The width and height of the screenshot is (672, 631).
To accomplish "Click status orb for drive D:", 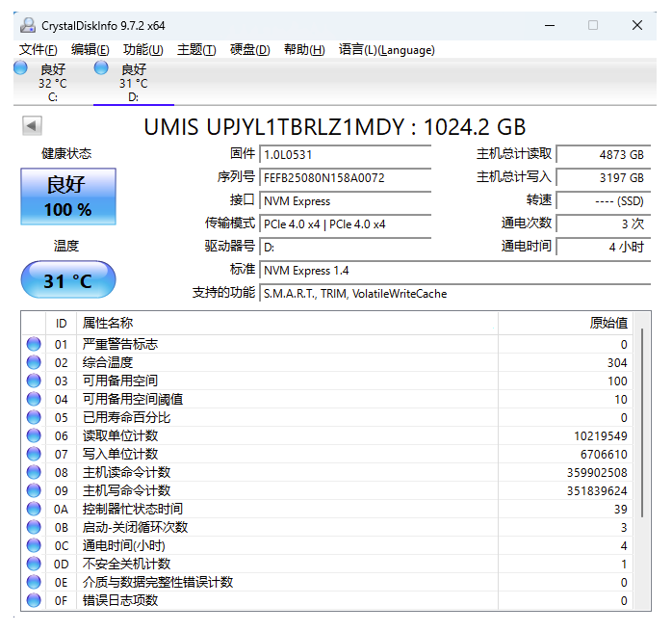I will (101, 67).
